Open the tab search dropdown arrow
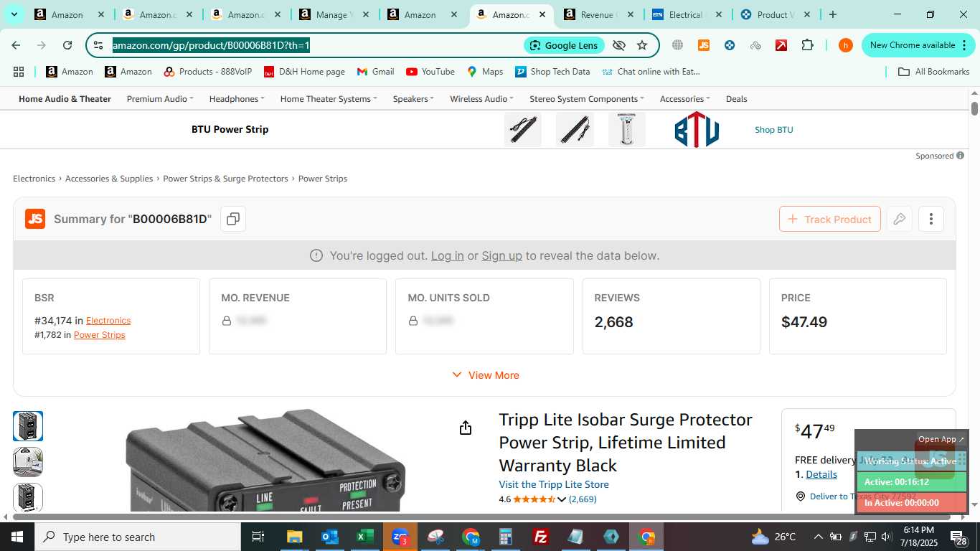Image resolution: width=980 pixels, height=551 pixels. (x=14, y=14)
